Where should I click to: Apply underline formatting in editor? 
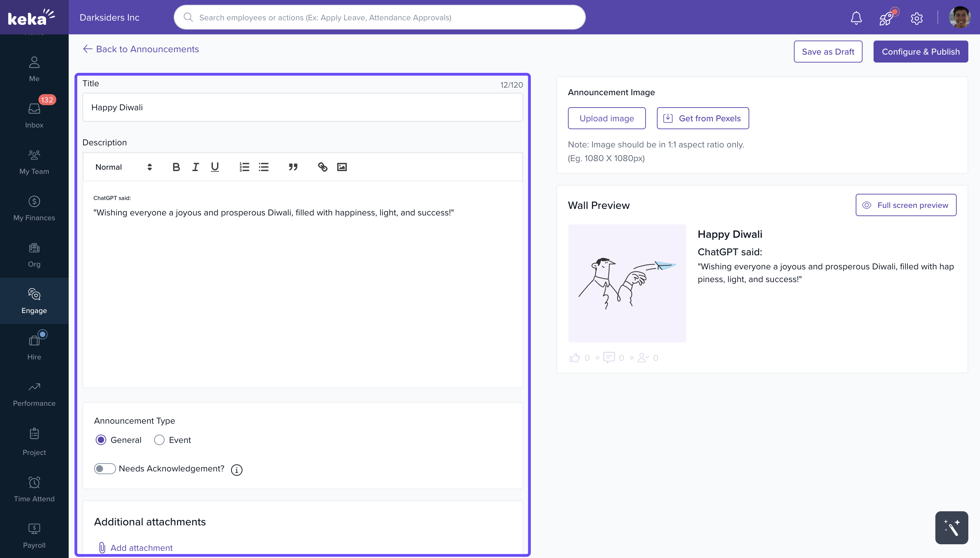coord(215,167)
